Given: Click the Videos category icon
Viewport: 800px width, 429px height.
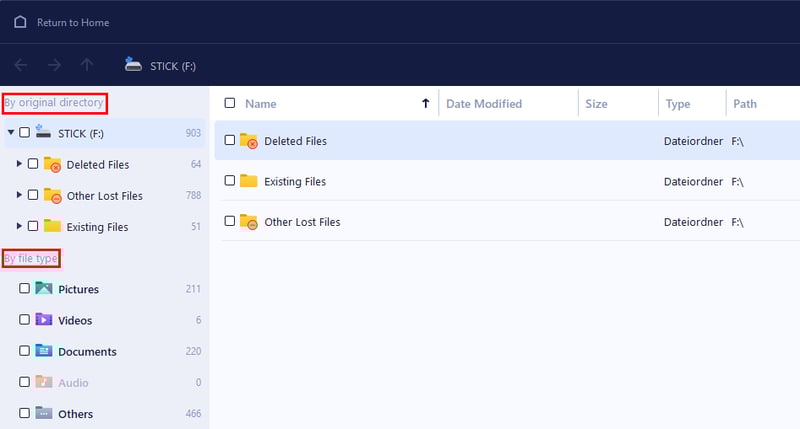Looking at the screenshot, I should 44,319.
